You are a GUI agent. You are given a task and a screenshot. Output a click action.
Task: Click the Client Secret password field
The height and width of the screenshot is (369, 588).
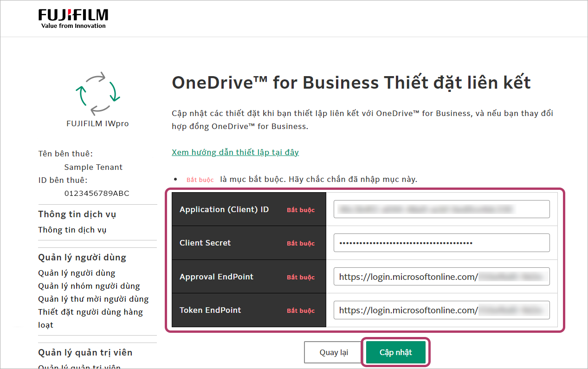point(441,243)
